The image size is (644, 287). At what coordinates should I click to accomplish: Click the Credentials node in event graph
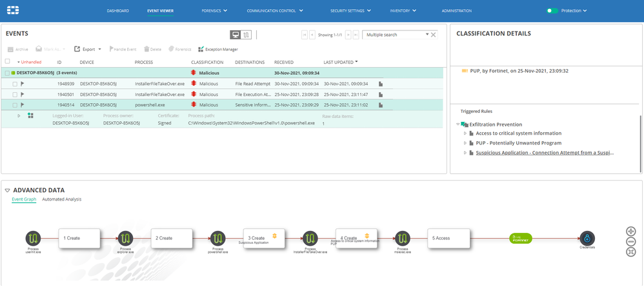pos(587,238)
